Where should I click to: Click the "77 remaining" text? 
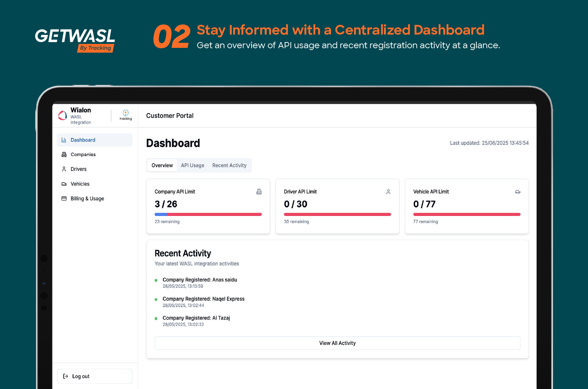pyautogui.click(x=426, y=222)
